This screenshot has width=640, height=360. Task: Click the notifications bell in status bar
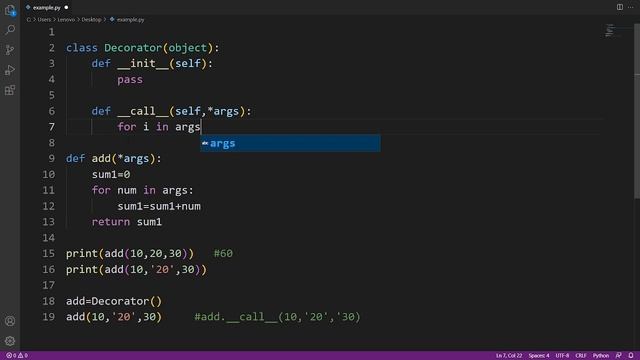click(x=631, y=356)
